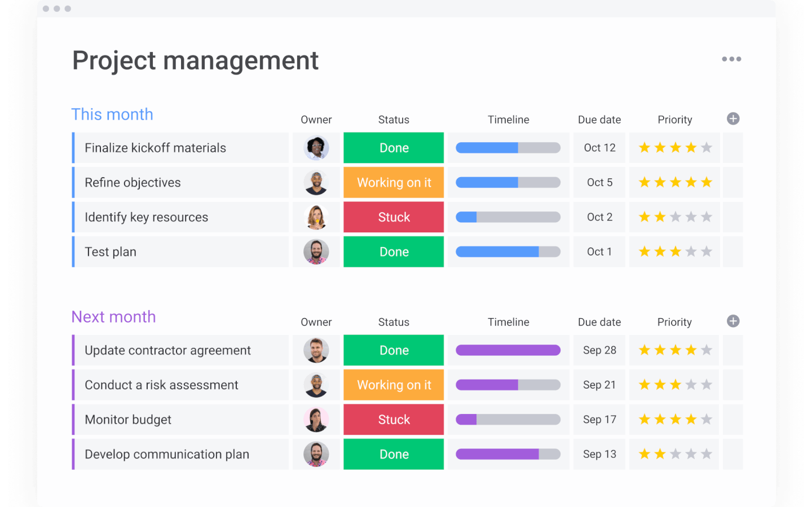Set priority stars for Develop communication plan

[675, 454]
